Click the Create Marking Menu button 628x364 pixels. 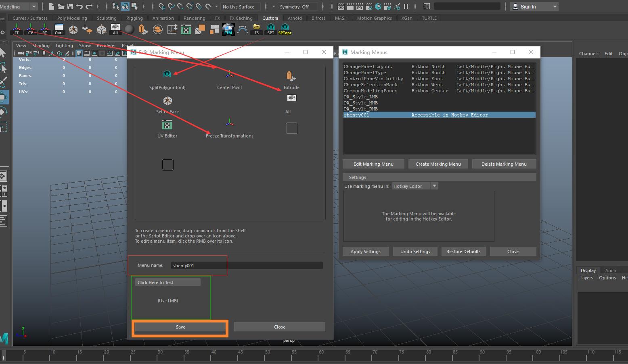(x=438, y=164)
